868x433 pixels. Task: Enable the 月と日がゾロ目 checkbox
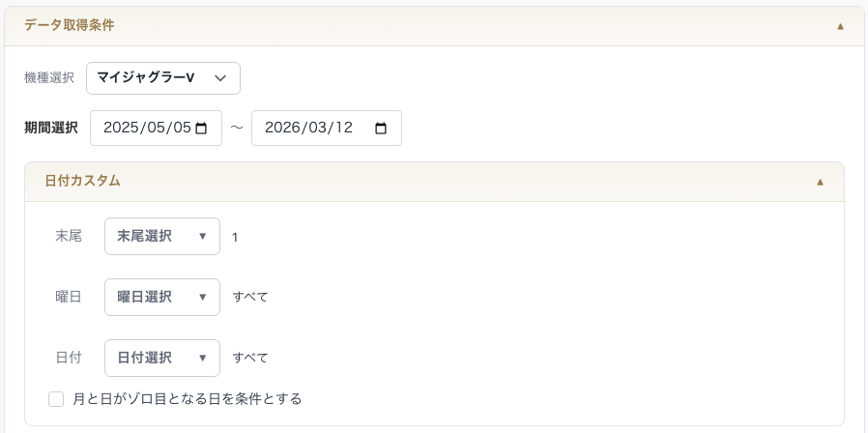click(x=56, y=398)
